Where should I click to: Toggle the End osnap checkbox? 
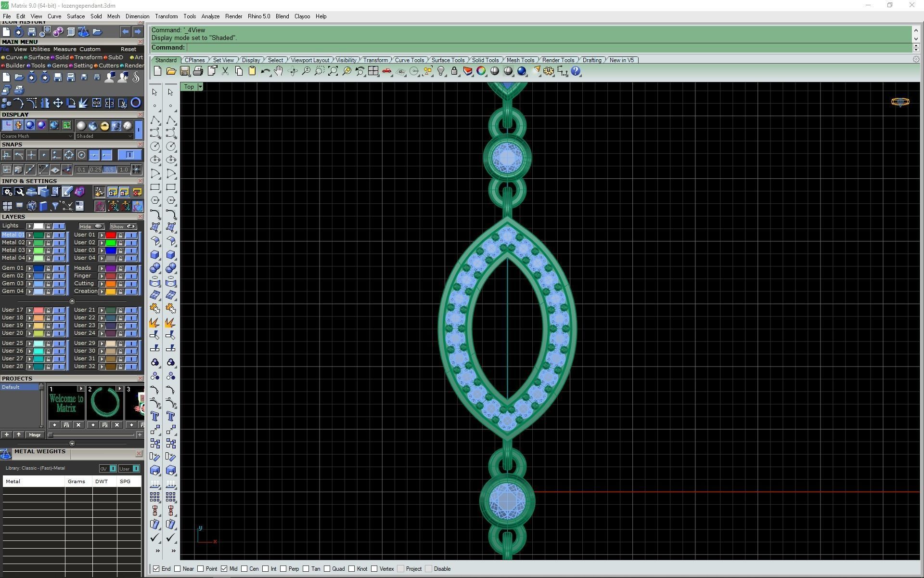(156, 569)
